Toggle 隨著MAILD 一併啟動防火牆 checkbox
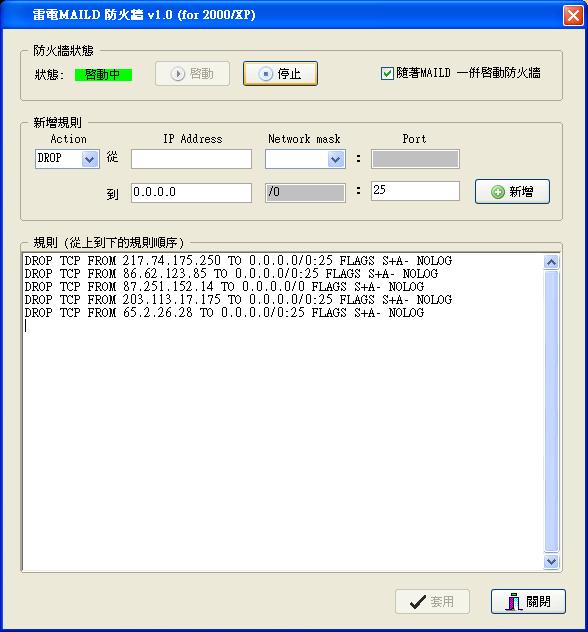The height and width of the screenshot is (632, 588). tap(387, 73)
